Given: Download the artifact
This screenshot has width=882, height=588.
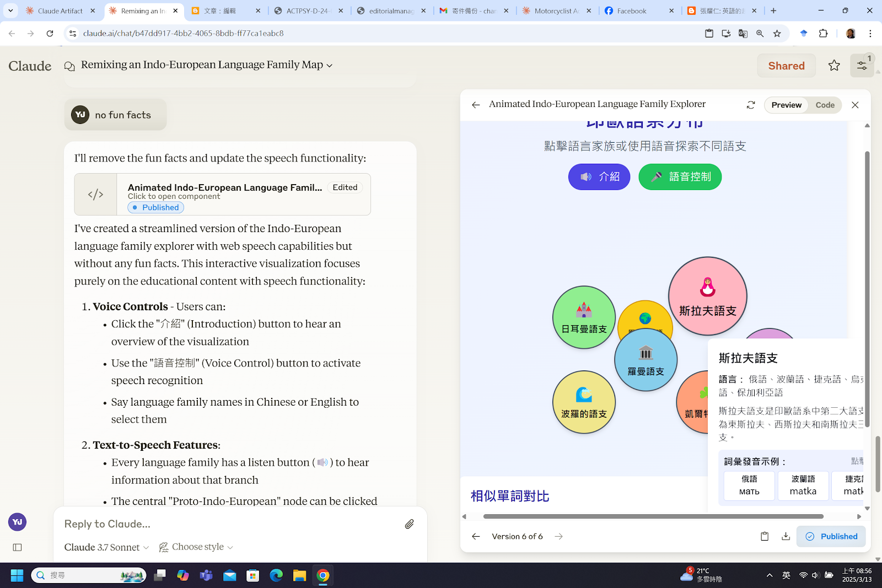Looking at the screenshot, I should point(786,536).
